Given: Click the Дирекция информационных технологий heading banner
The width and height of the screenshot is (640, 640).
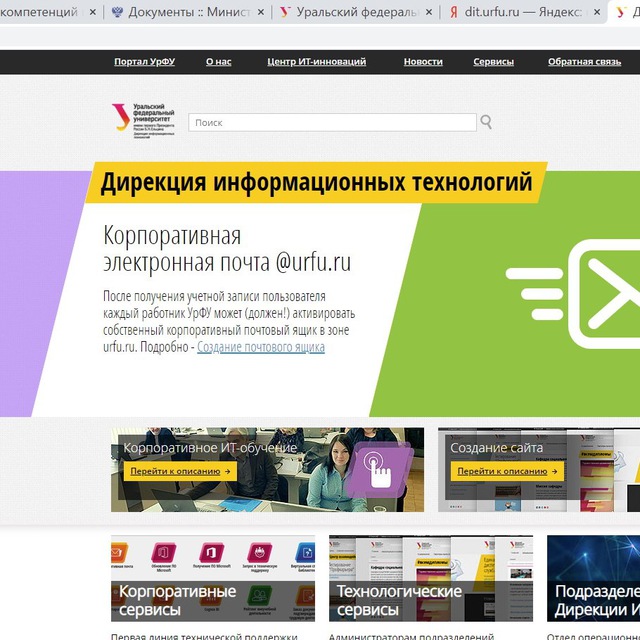Looking at the screenshot, I should (316, 182).
